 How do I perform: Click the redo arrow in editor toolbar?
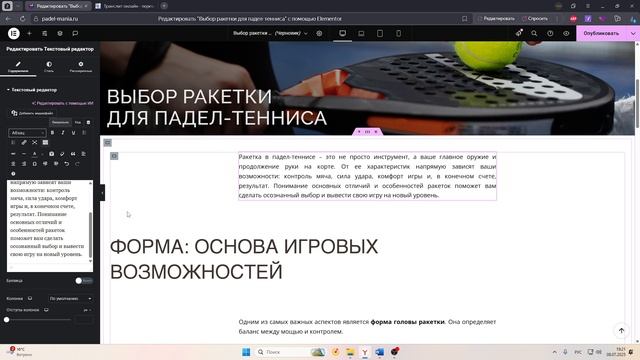coord(77,164)
